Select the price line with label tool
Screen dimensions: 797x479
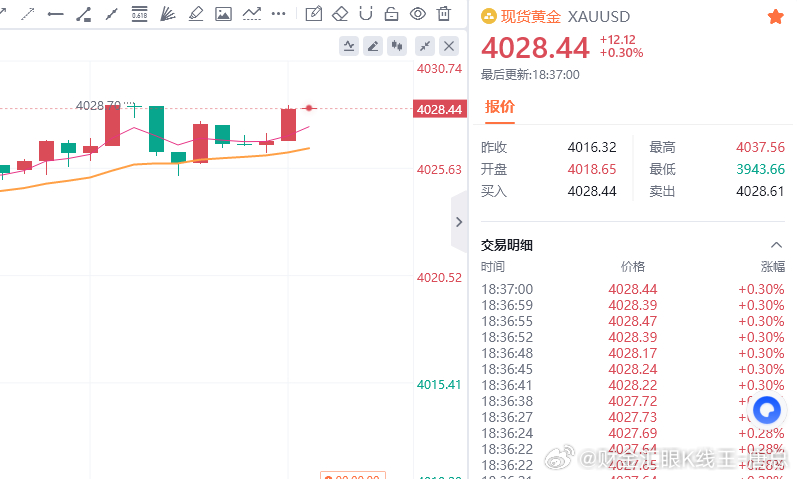(x=83, y=14)
